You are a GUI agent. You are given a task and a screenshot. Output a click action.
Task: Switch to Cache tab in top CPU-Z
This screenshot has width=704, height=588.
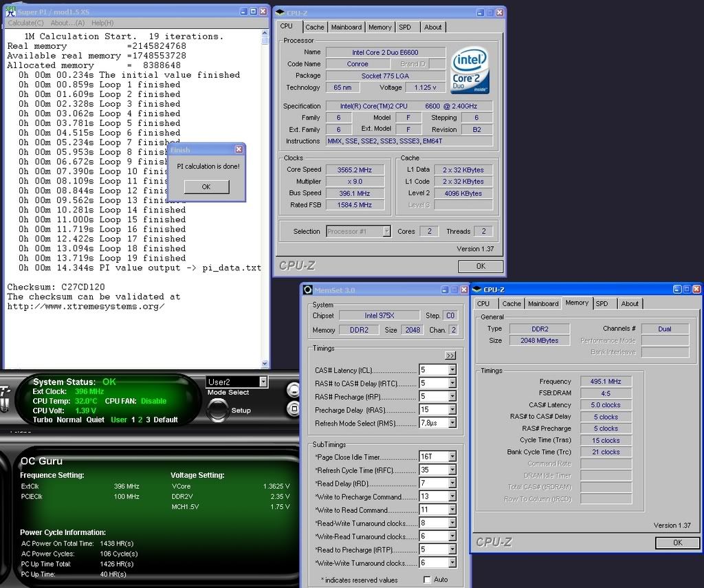314,27
